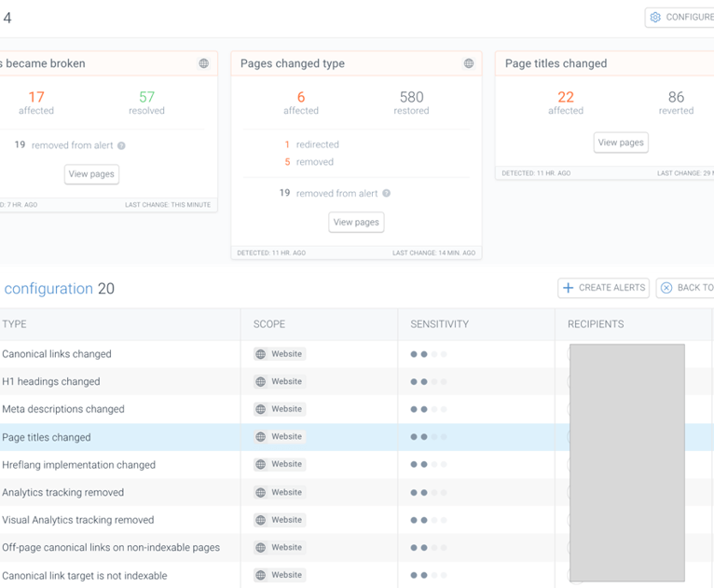The image size is (714, 588).
Task: Click the globe icon in Pages changed type card
Action: [469, 63]
